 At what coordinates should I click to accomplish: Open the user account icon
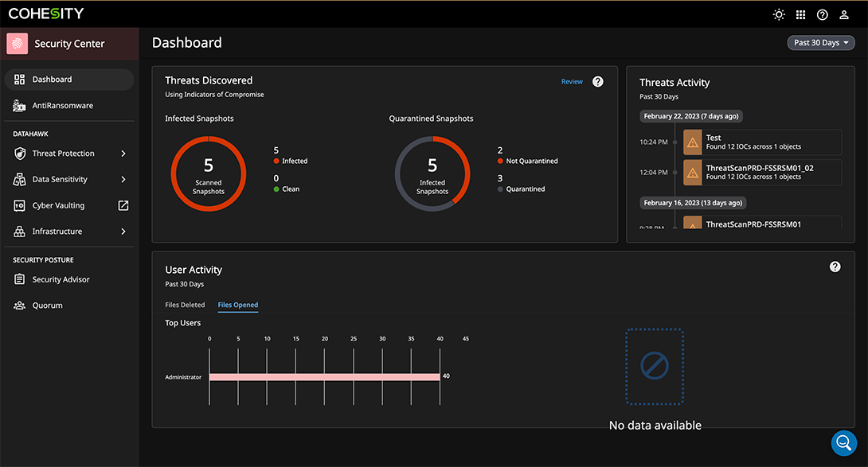pos(843,14)
